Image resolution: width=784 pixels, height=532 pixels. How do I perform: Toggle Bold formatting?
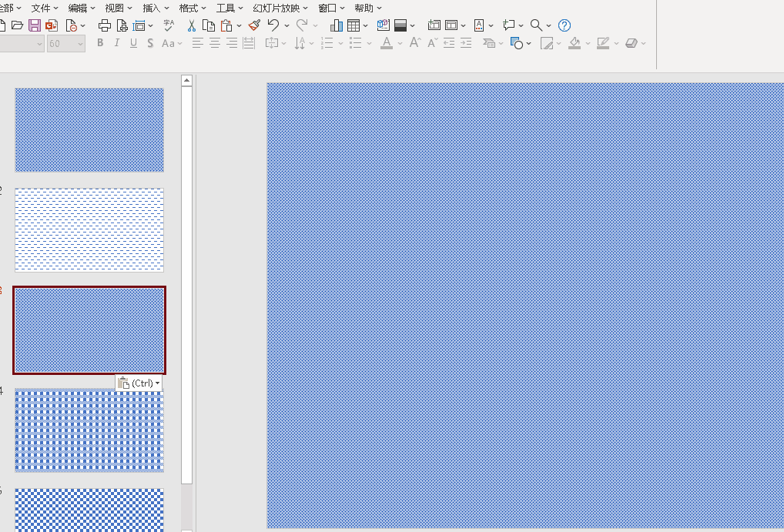[x=100, y=43]
